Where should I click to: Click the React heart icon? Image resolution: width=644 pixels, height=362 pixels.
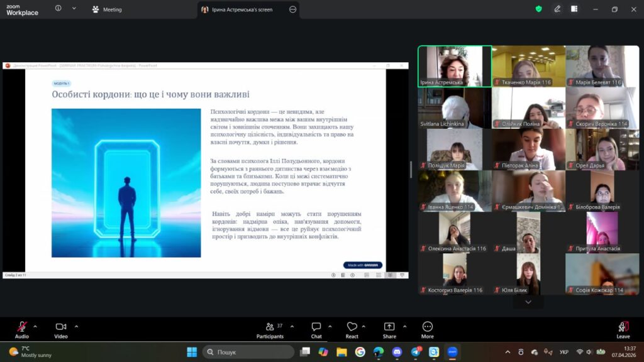point(352,327)
